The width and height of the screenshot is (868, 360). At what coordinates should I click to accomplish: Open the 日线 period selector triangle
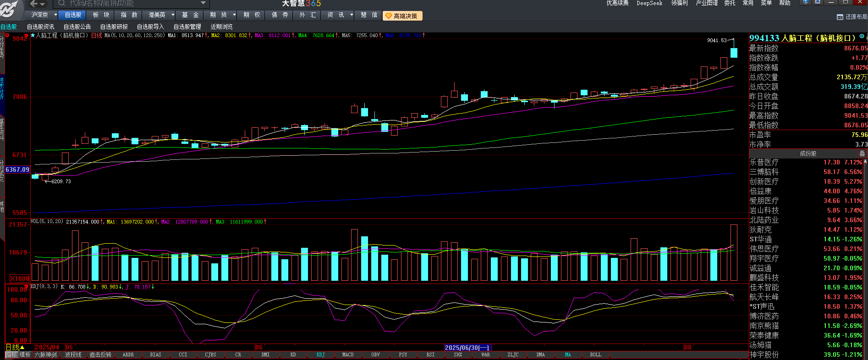click(22, 348)
